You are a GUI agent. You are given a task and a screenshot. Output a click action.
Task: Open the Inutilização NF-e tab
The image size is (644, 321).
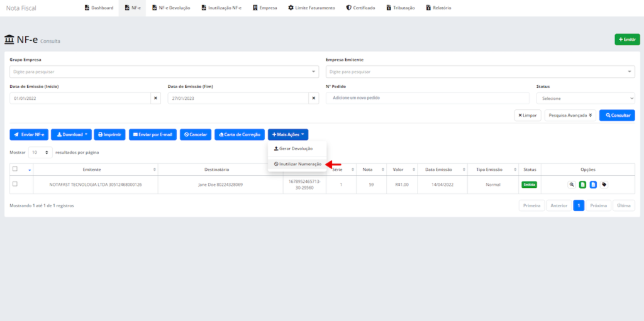(221, 8)
